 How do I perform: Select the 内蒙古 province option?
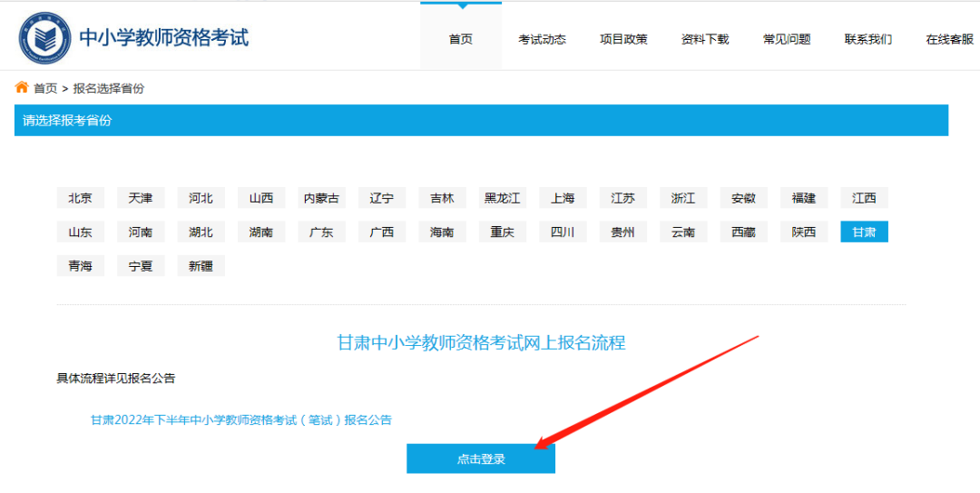[321, 198]
